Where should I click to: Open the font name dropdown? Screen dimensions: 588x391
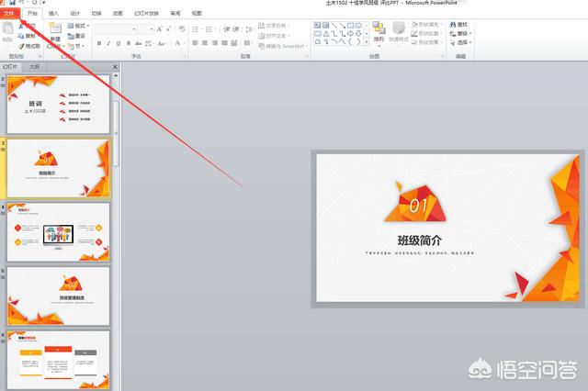point(136,29)
